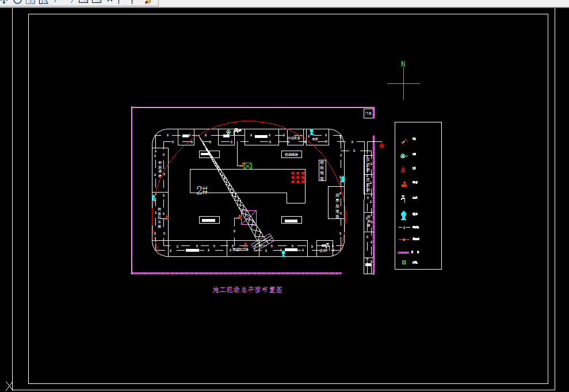The image size is (569, 392).
Task: Click the legend magenta fence line sample
Action: pos(403,252)
